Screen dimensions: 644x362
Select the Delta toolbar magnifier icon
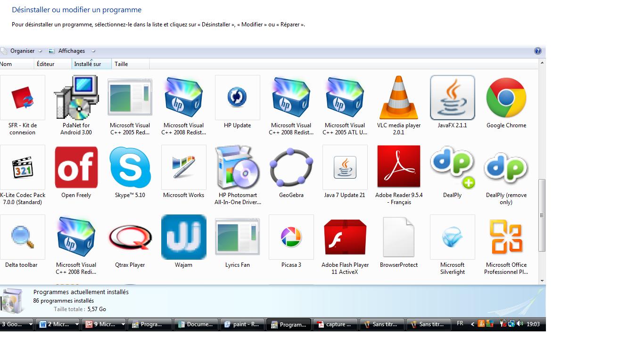(23, 237)
